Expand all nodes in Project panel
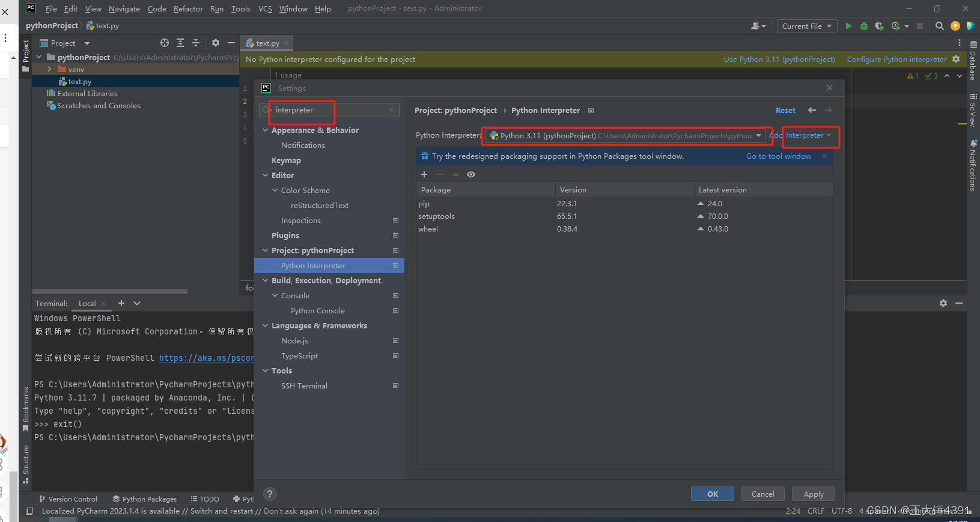 click(180, 43)
